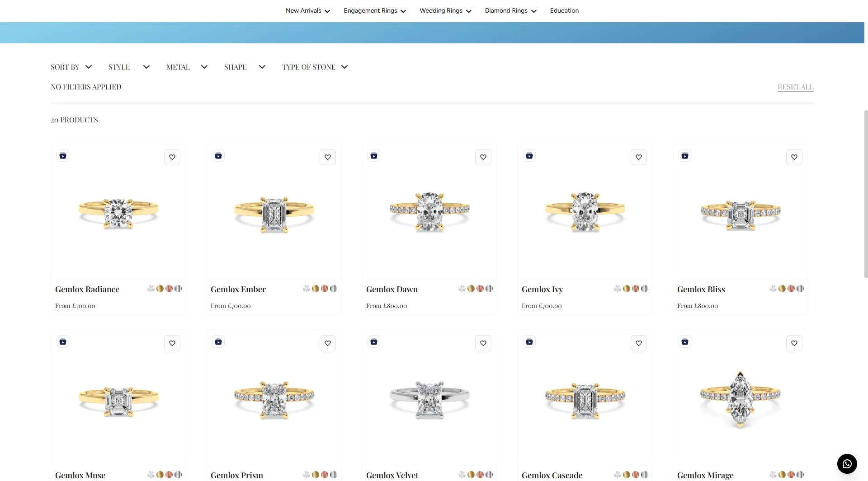Expand TYPE OF STONE filter
Screen dimensions: 868x481
[315, 67]
